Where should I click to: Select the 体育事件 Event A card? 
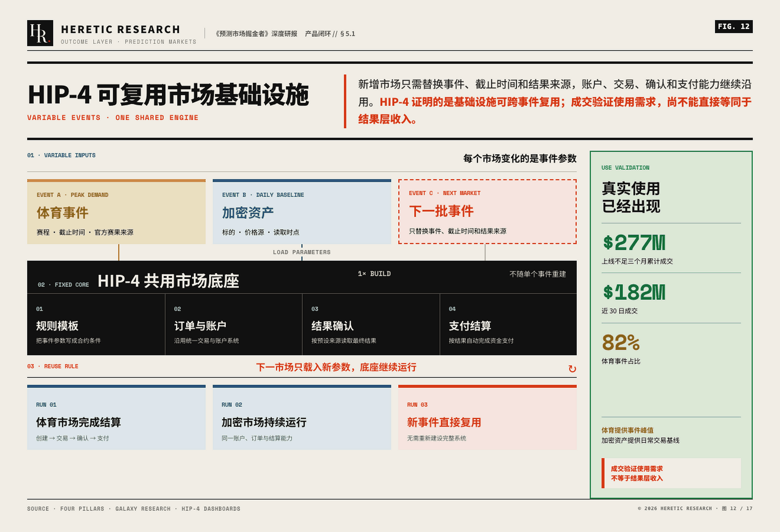point(116,212)
